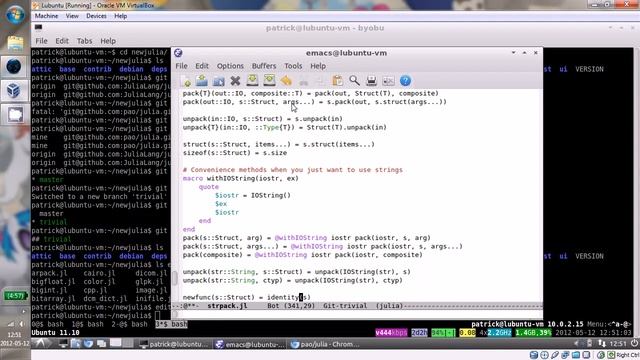Click the newfunc(s::Struct) line in Emacs
This screenshot has height=360, width=640.
point(247,297)
